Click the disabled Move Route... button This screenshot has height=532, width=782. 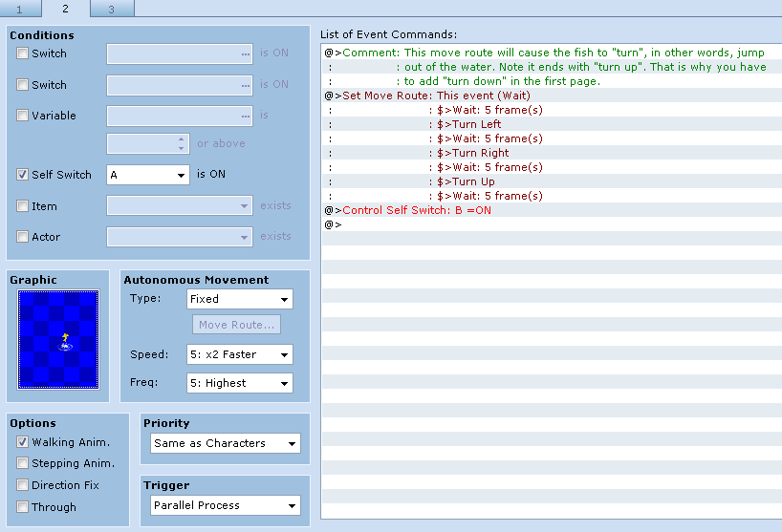pos(236,325)
